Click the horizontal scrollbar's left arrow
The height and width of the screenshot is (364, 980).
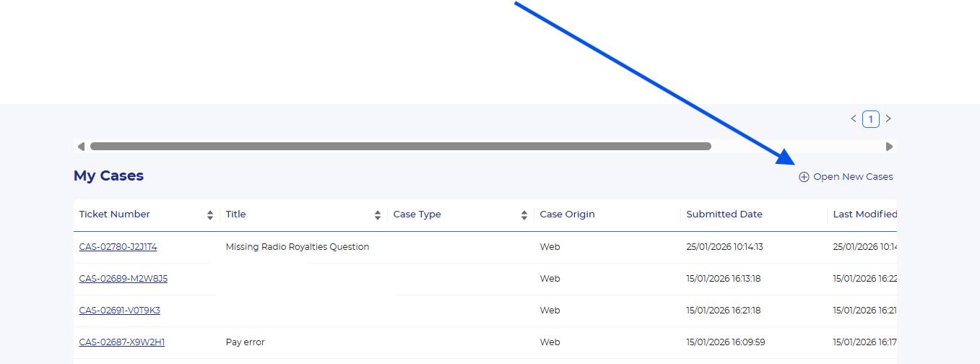(81, 147)
